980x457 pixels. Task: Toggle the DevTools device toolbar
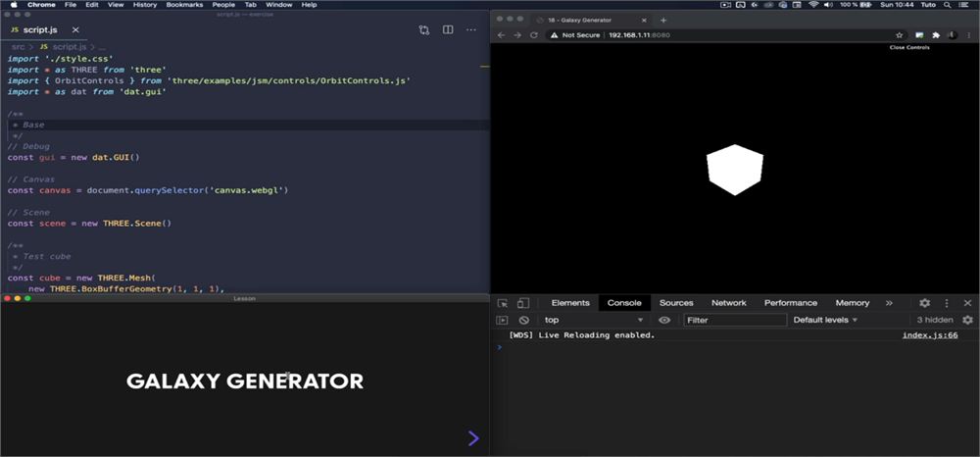[x=523, y=303]
